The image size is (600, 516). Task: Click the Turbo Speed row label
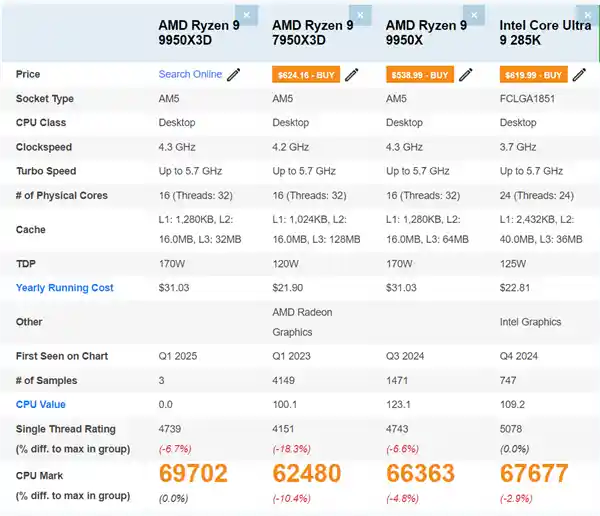(46, 171)
